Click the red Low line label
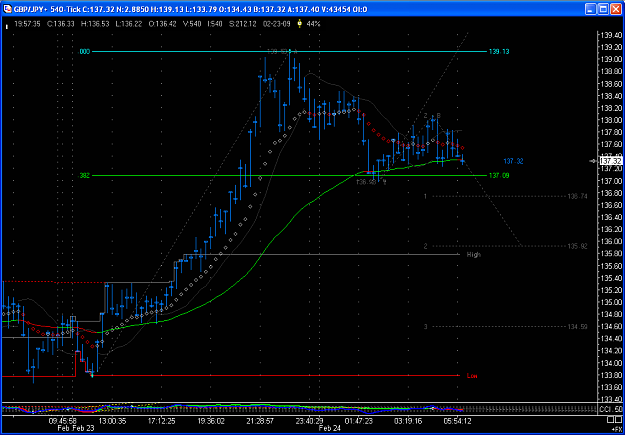Screen dimensions: 625x435 tap(472, 376)
